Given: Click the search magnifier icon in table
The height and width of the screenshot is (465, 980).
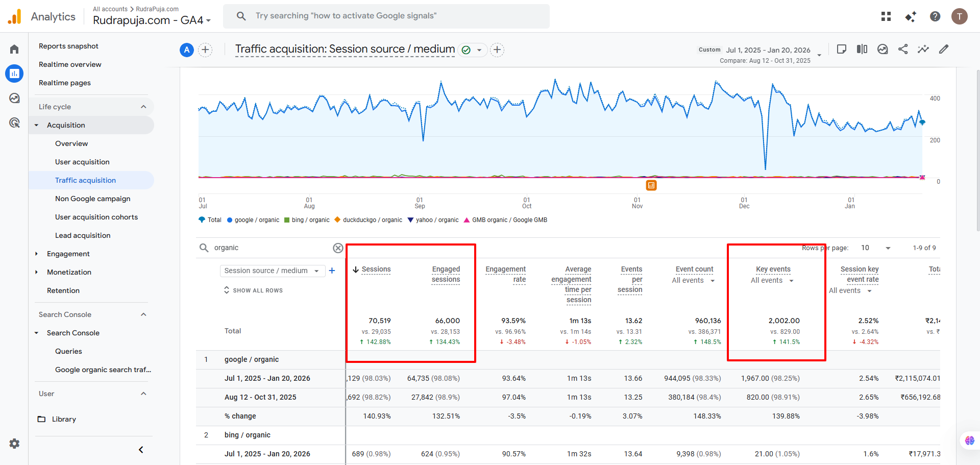Looking at the screenshot, I should pos(204,248).
